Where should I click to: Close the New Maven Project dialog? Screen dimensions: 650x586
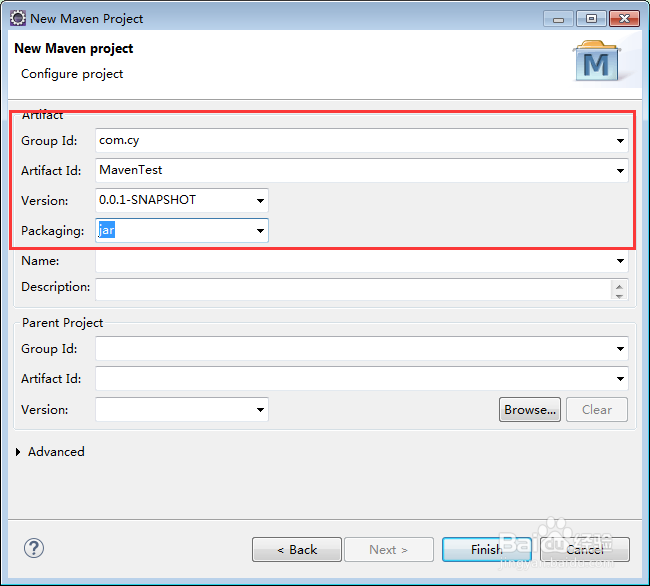[624, 19]
